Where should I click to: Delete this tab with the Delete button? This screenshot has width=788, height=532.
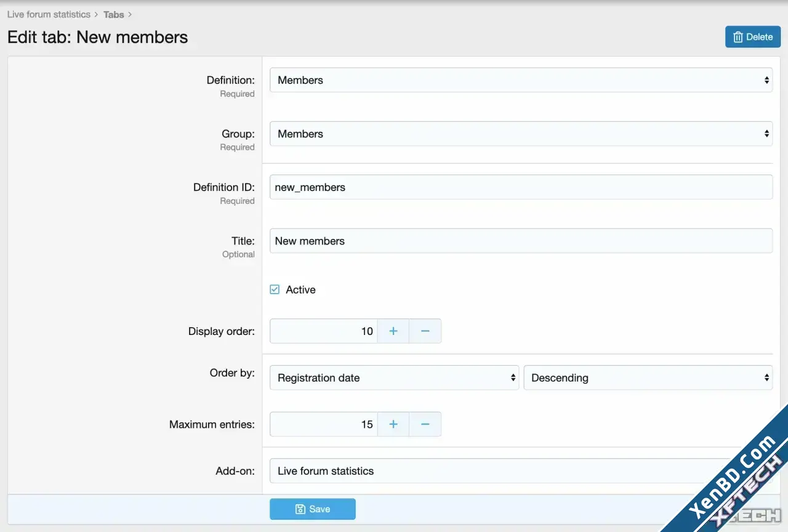[753, 37]
